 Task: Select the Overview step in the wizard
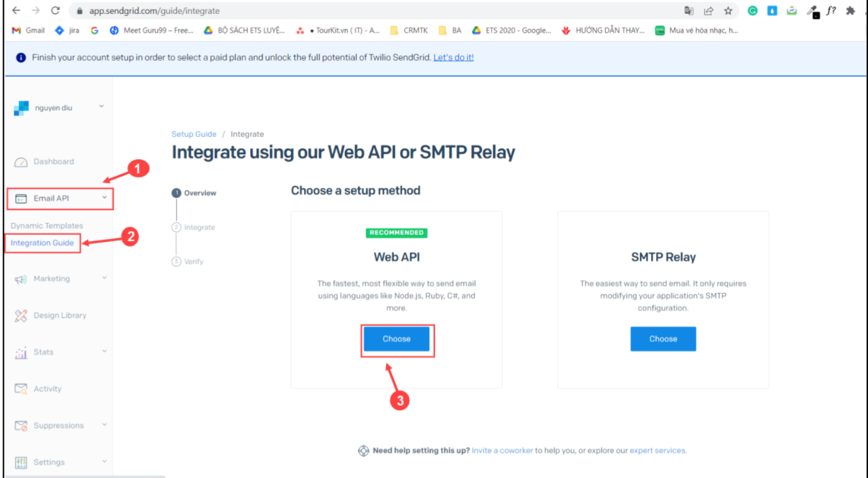pos(194,193)
